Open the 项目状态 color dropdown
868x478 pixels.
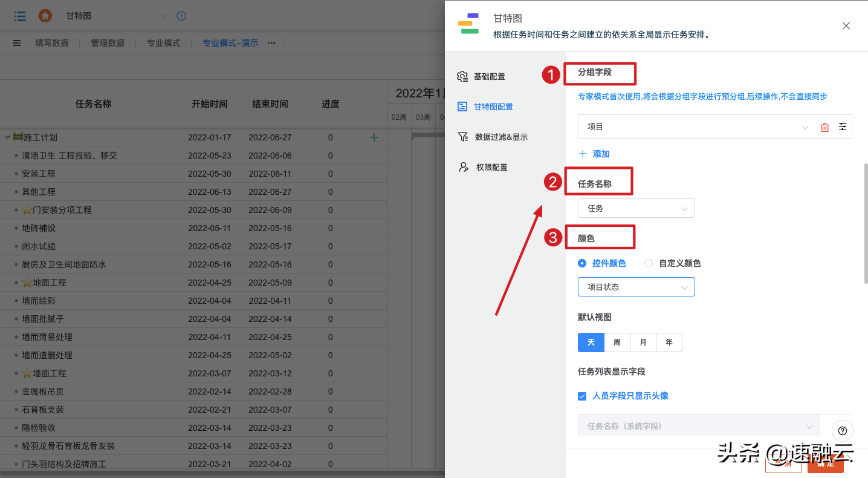coord(636,286)
